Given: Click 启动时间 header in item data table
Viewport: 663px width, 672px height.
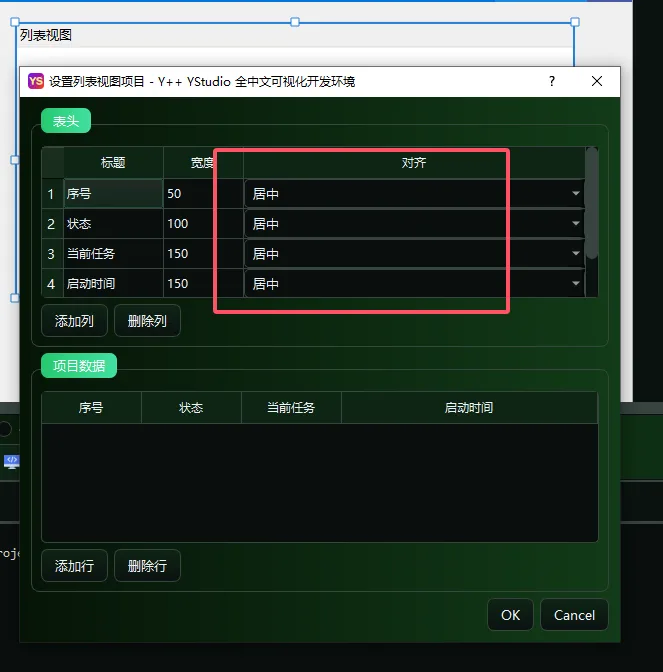Looking at the screenshot, I should 469,407.
